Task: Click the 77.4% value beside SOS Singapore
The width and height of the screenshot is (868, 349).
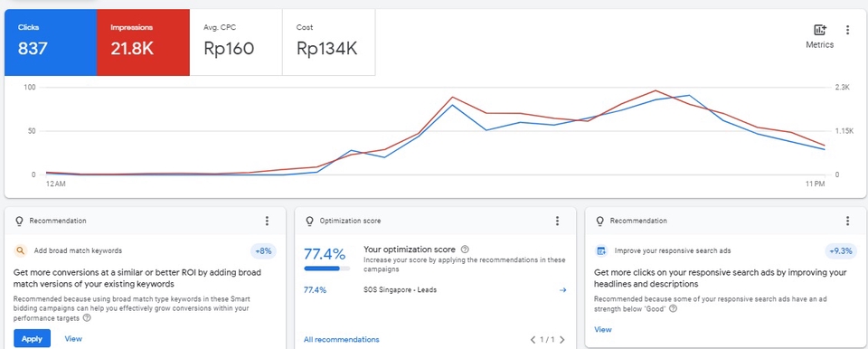Action: (315, 289)
